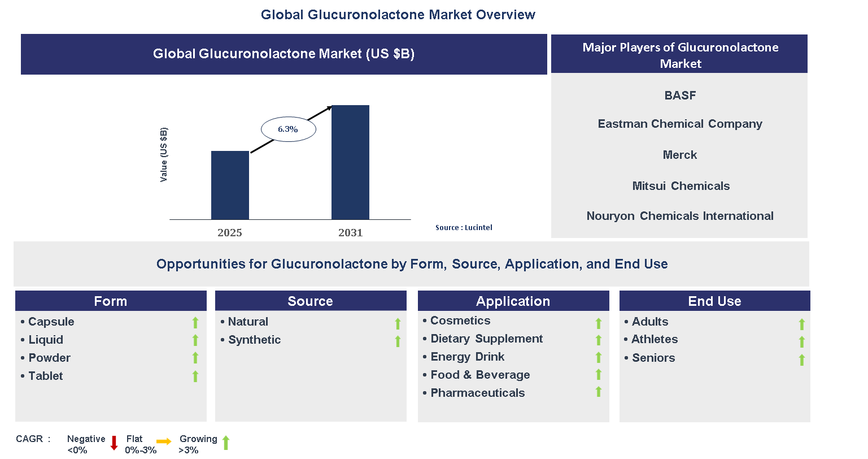Click the Pharmaceuticals application item
868x459 pixels.
[478, 393]
